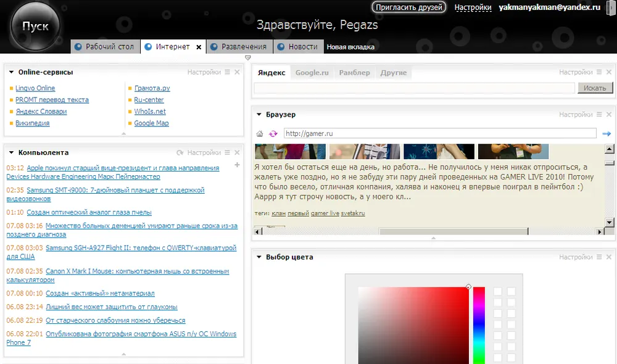617x364 pixels.
Task: Switch to the Развлечения tab
Action: [239, 47]
